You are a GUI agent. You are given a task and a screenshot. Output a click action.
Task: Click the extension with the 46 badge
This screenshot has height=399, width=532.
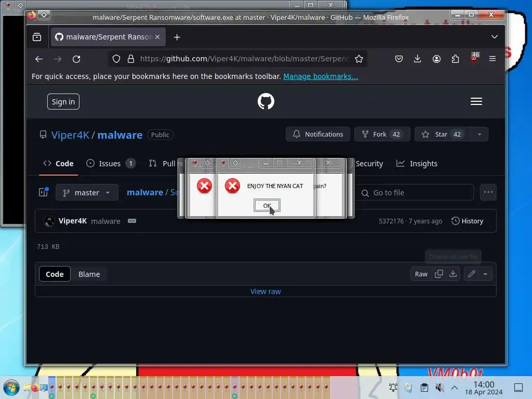(x=474, y=57)
